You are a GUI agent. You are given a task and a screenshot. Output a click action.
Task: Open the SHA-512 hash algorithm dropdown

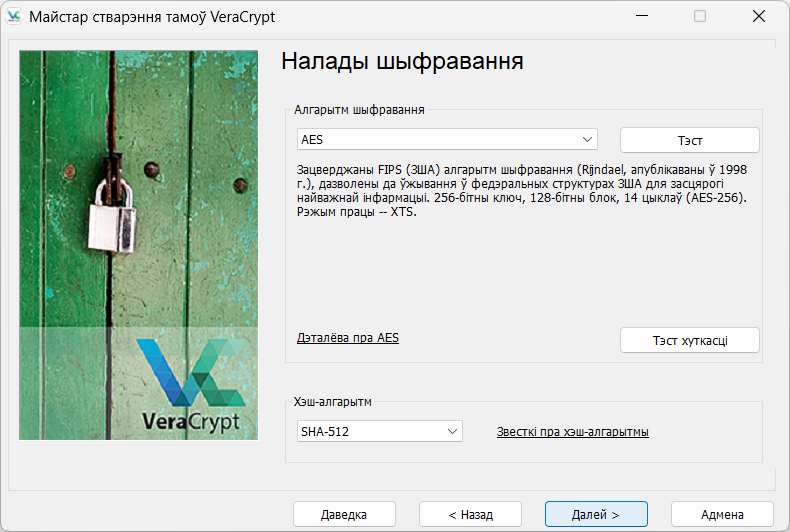click(x=379, y=431)
